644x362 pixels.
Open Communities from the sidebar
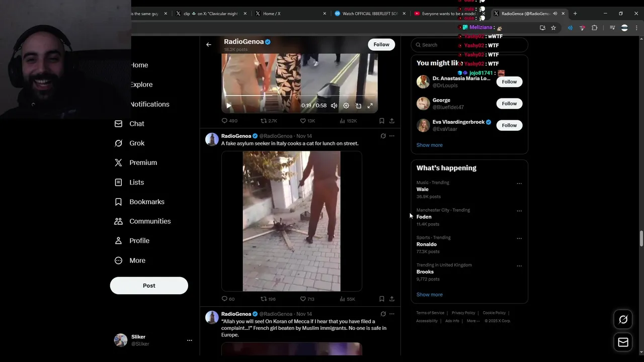pos(143,221)
